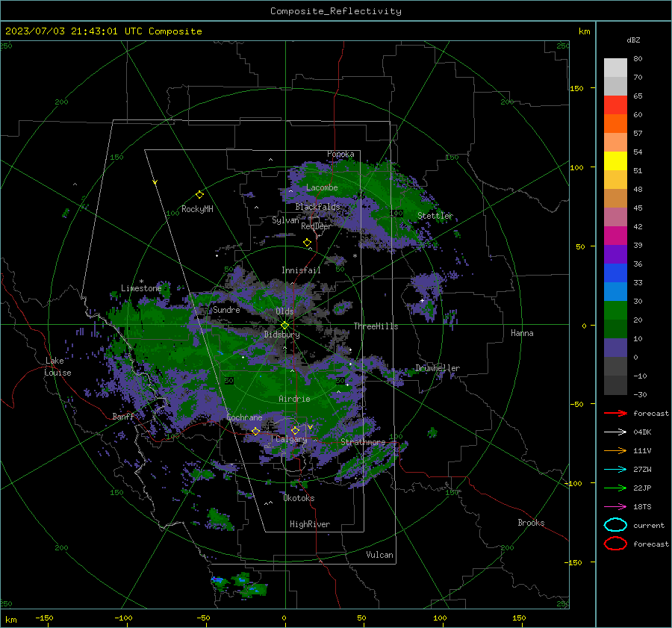This screenshot has width=672, height=628.
Task: Click the green 22JP arrow in legend
Action: [x=615, y=488]
